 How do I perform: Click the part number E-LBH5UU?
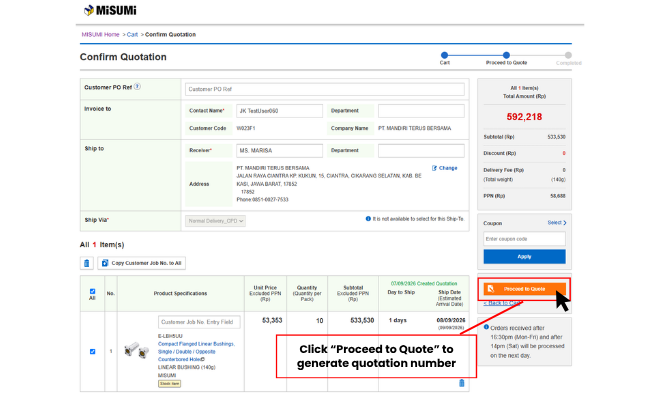[170, 336]
